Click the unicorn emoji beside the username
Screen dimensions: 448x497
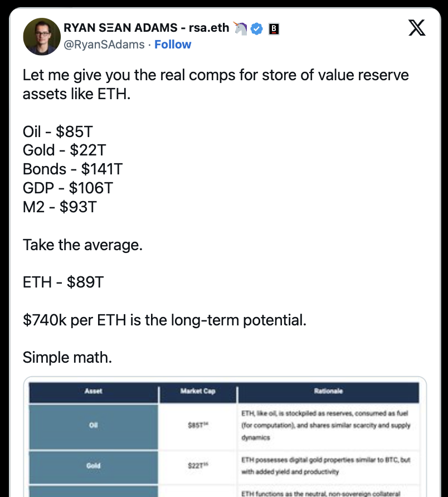(240, 29)
